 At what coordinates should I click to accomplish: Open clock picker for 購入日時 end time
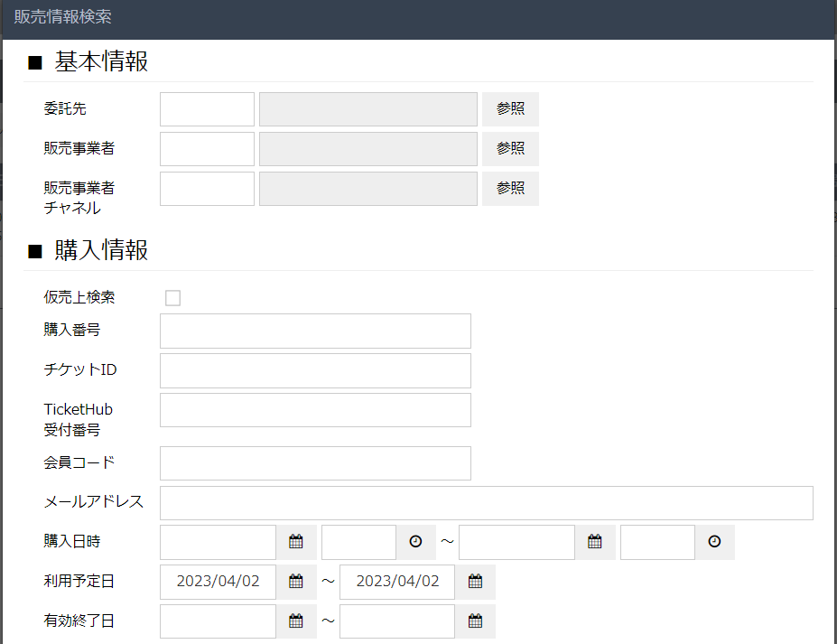coord(714,542)
